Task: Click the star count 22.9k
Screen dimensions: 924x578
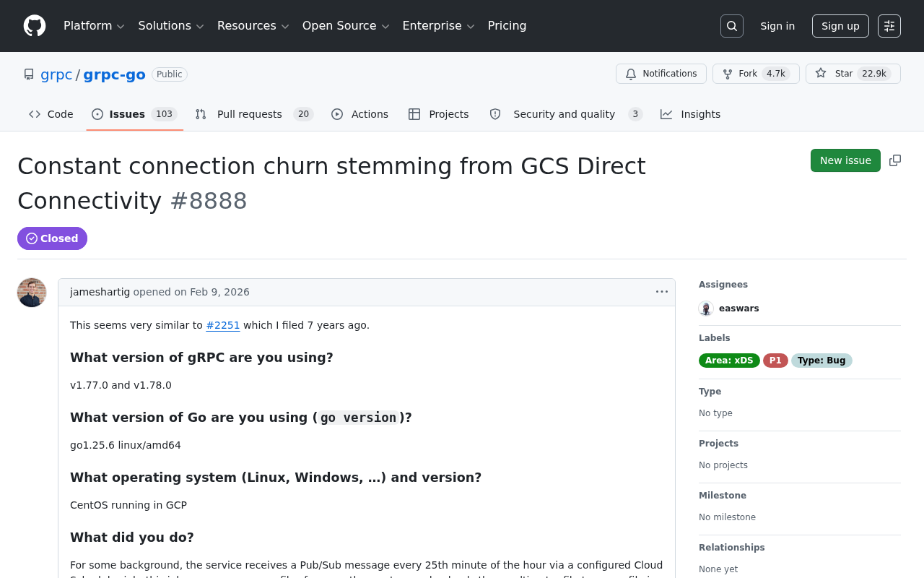Action: pyautogui.click(x=874, y=74)
